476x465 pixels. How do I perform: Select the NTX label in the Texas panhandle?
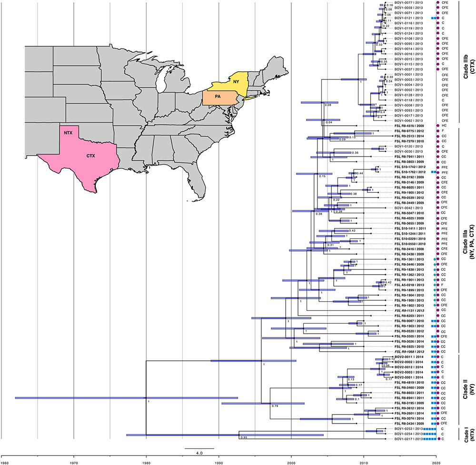68,133
